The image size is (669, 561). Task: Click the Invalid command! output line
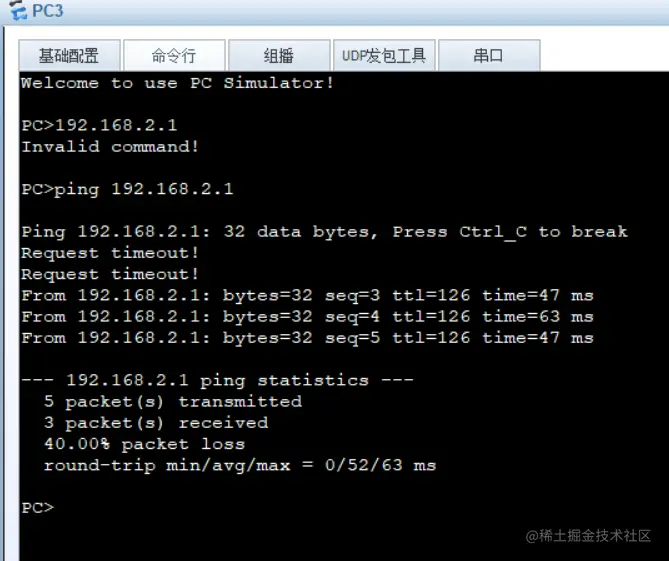pos(110,147)
